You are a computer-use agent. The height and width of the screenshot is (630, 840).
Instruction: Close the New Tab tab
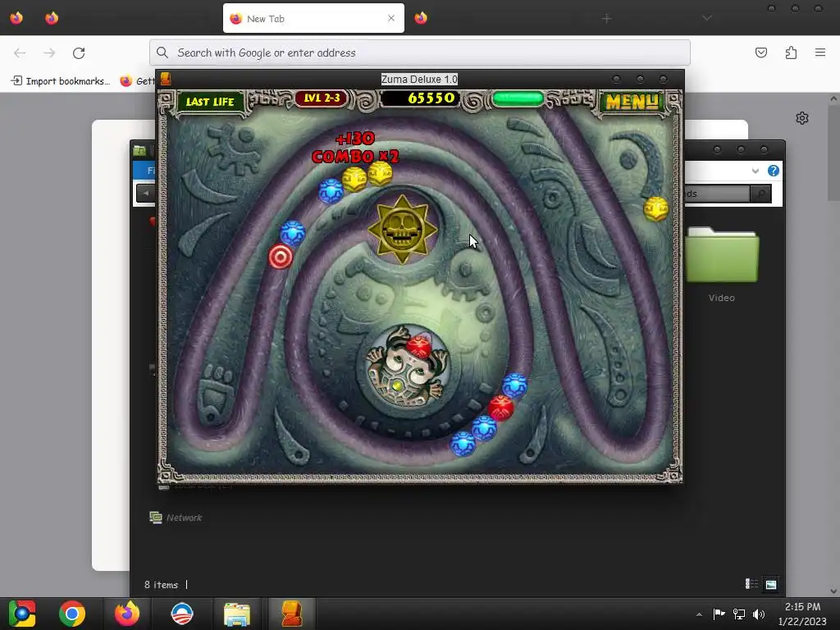tap(391, 18)
